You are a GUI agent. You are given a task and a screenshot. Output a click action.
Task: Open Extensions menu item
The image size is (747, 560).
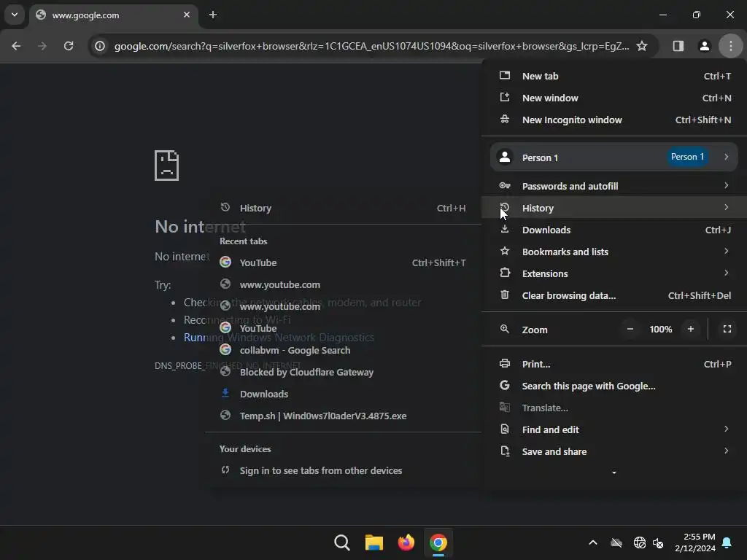tap(614, 273)
